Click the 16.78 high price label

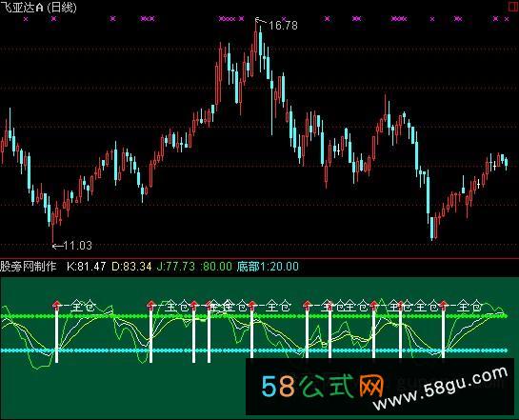coord(283,26)
